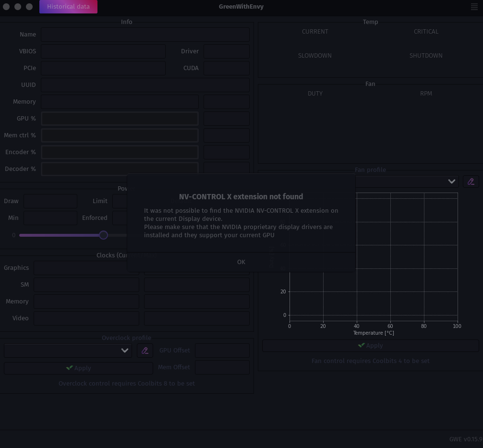
Task: Click the Video clock current field
Action: pos(86,318)
